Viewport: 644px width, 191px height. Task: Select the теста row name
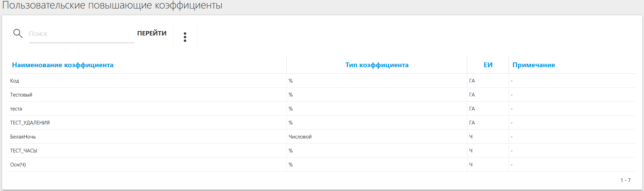(x=16, y=109)
